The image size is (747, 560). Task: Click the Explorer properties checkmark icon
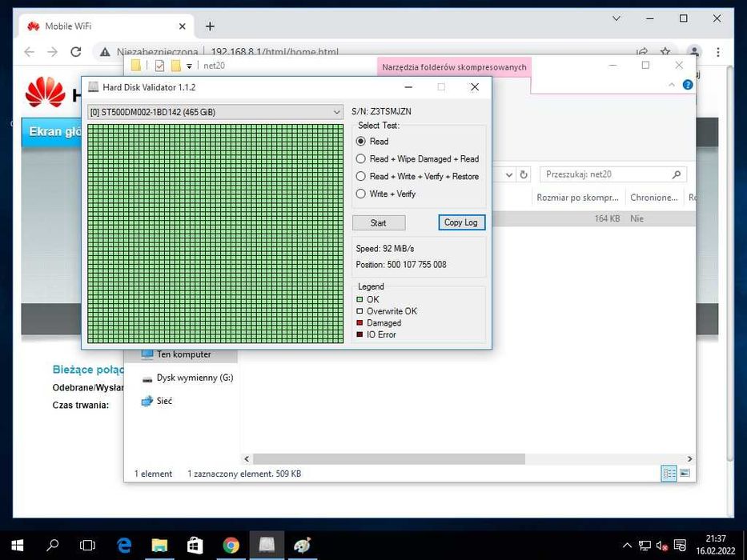159,66
